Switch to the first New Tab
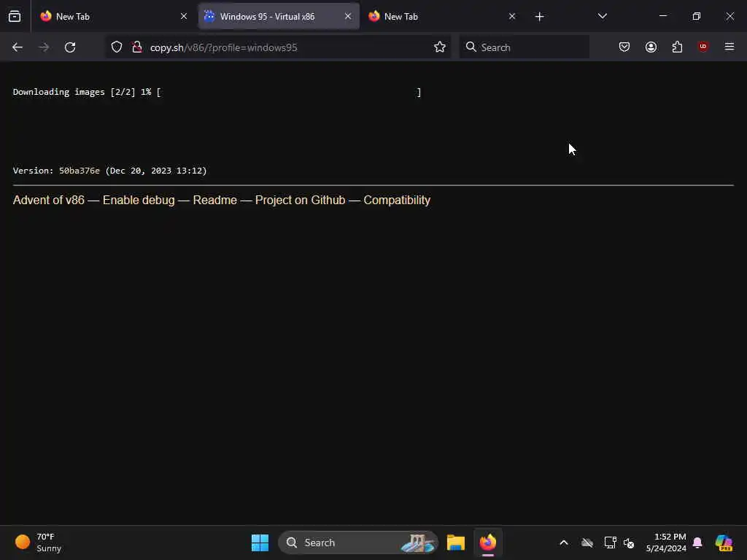Viewport: 747px width, 560px height. pyautogui.click(x=113, y=16)
